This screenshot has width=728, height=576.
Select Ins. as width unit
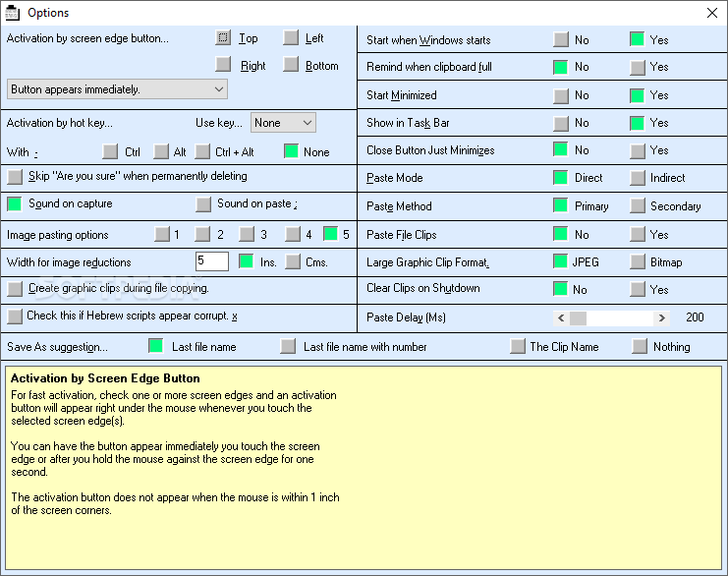246,261
